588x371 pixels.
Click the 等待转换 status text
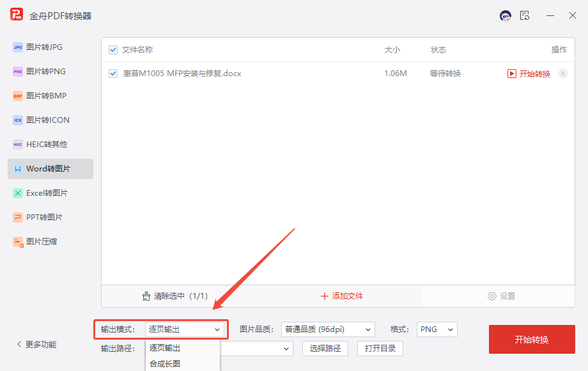coord(445,74)
